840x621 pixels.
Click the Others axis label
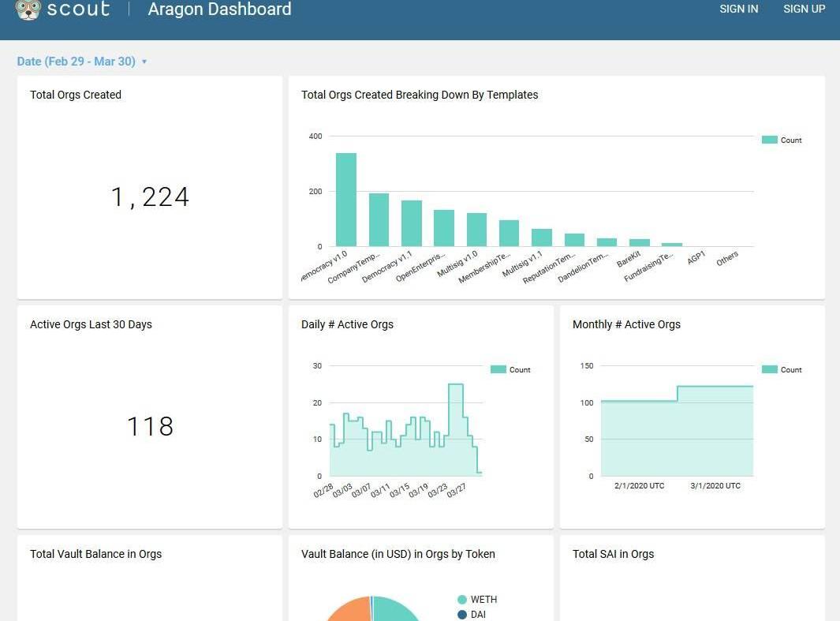[x=727, y=258]
